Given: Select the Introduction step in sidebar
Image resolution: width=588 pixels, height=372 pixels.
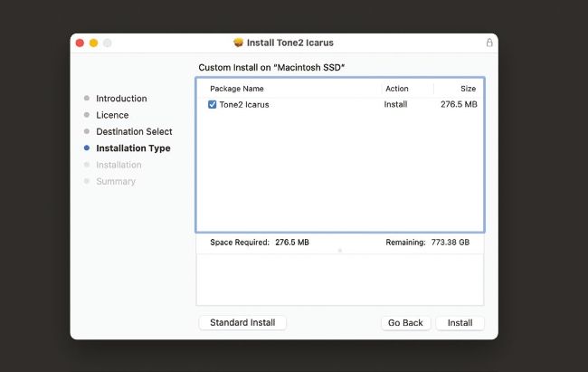Looking at the screenshot, I should (x=121, y=99).
